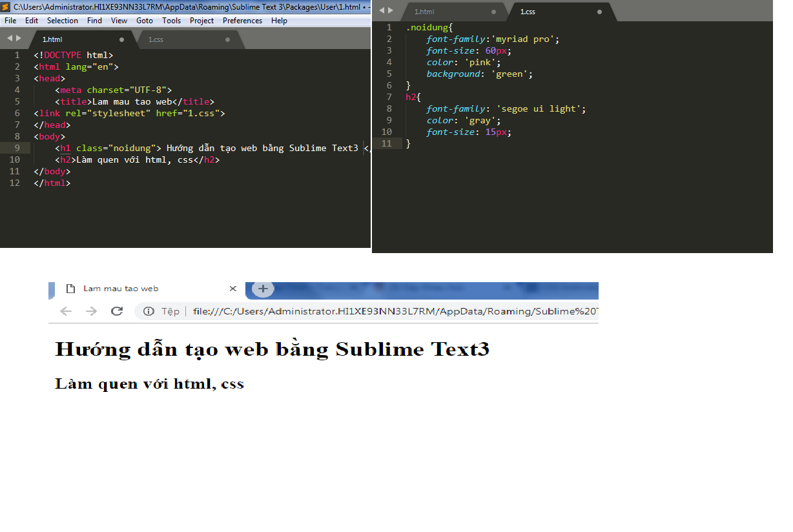
Task: Close the 'Lam mau tao web' Chrome tab
Action: (233, 289)
